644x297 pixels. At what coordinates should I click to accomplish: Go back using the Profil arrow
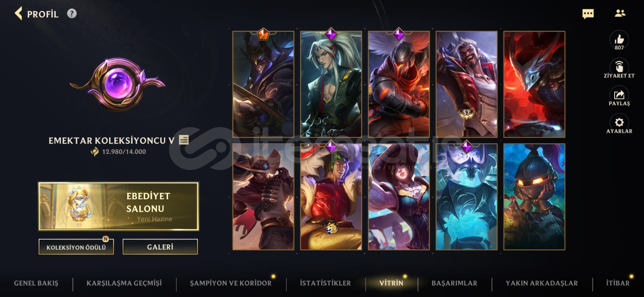[19, 14]
